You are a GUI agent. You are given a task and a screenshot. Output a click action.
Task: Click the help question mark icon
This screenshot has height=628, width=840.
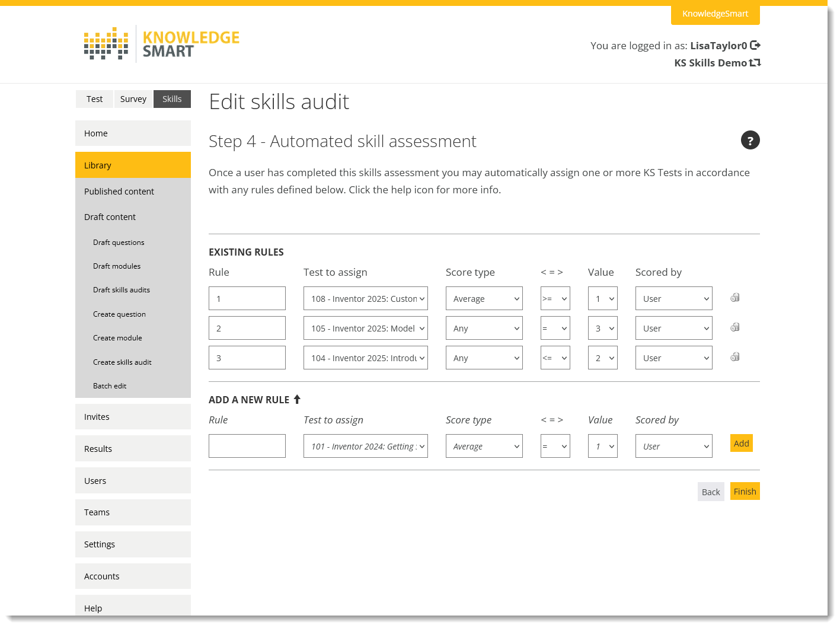coord(750,140)
